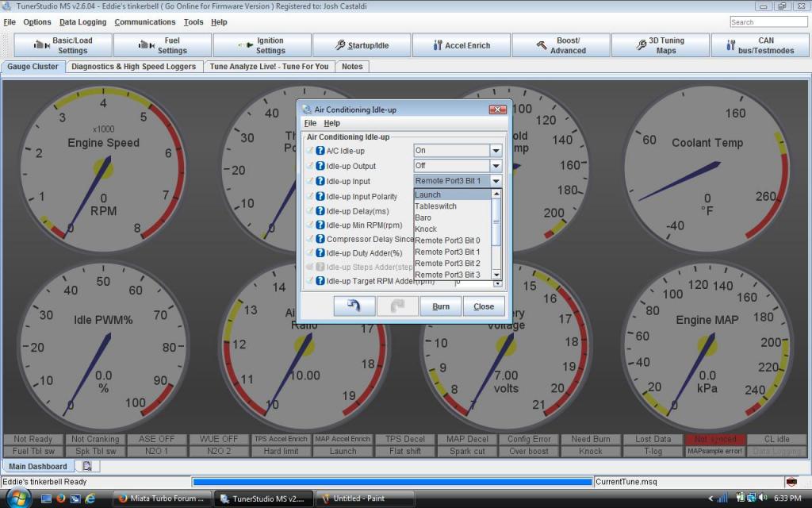Open help for Idle-up Delay(ms)
This screenshot has width=812, height=508.
[x=320, y=211]
